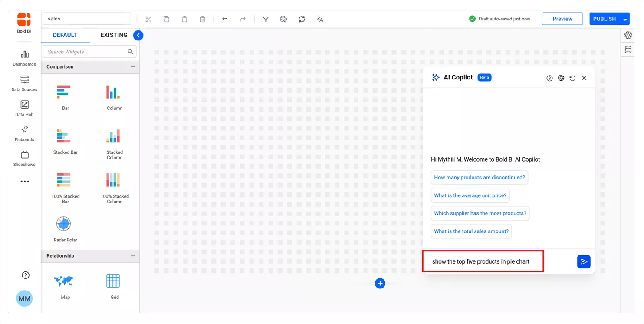
Task: Click the Delete trash icon
Action: click(202, 19)
